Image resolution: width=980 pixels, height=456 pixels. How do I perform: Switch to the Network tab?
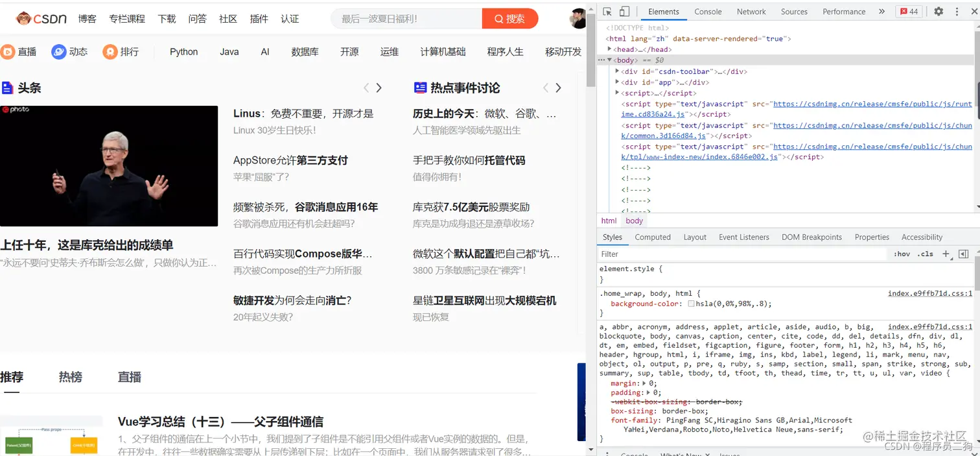click(751, 12)
